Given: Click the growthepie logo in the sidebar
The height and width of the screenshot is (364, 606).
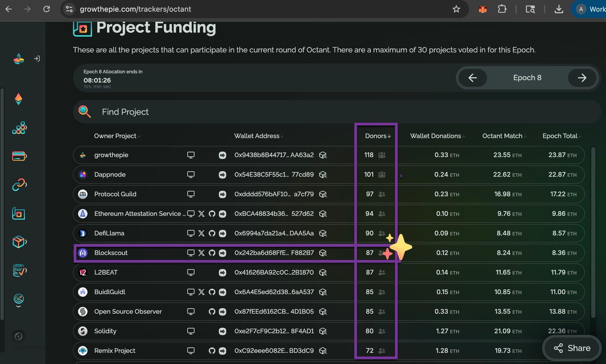Looking at the screenshot, I should pyautogui.click(x=19, y=58).
